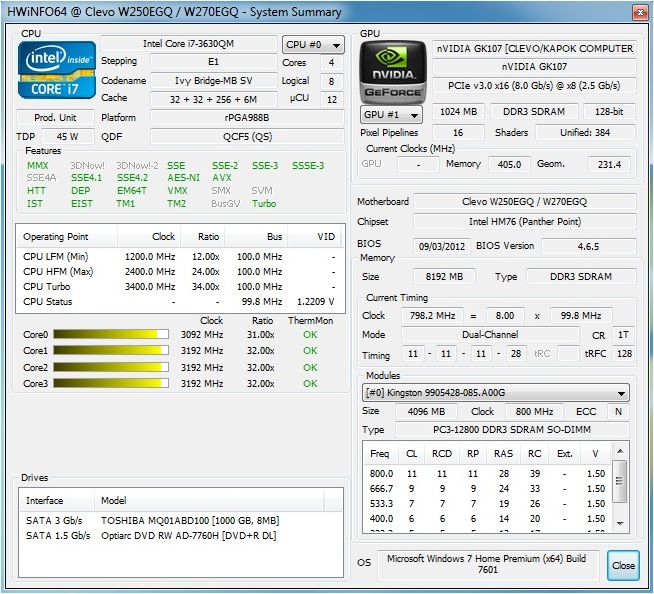Click the 4096 MB module size field
This screenshot has width=654, height=594.
tap(426, 412)
